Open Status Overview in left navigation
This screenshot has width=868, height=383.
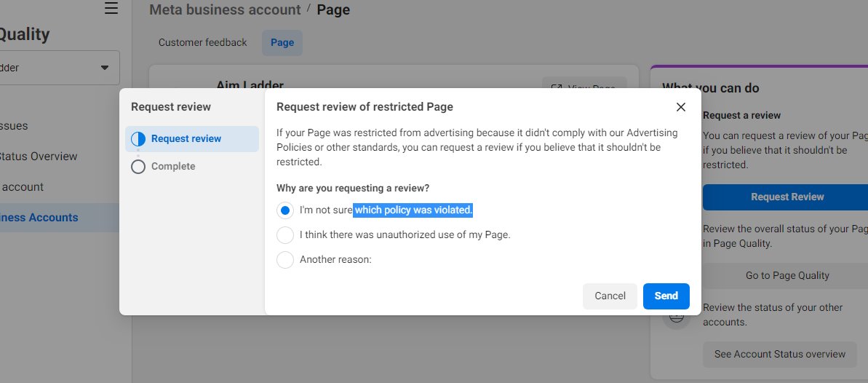click(38, 157)
